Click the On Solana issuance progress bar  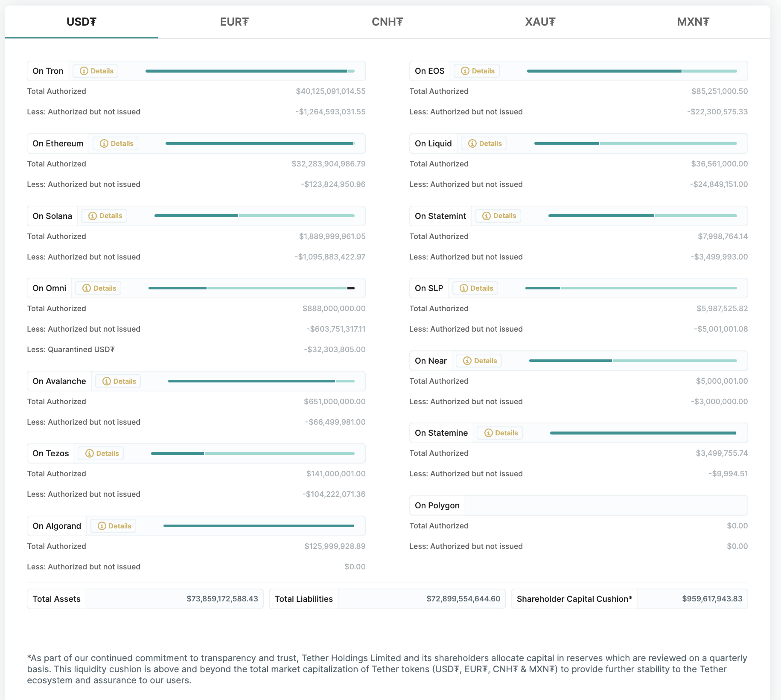pos(254,216)
